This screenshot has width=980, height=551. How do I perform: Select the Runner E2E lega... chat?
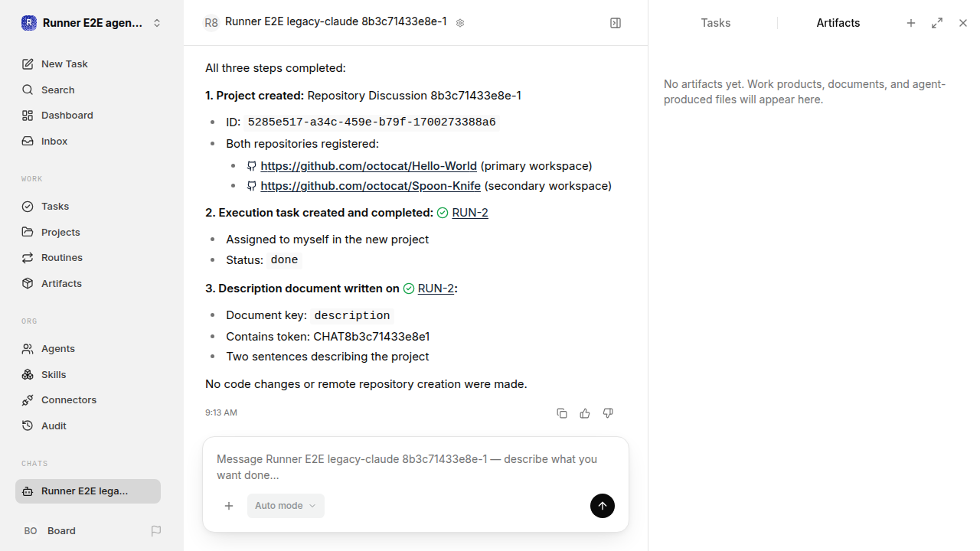(x=88, y=491)
